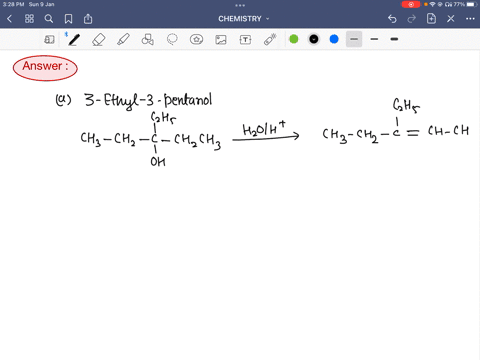Activate the Laser pointer tool
The width and height of the screenshot is (480, 360).
[x=270, y=39]
